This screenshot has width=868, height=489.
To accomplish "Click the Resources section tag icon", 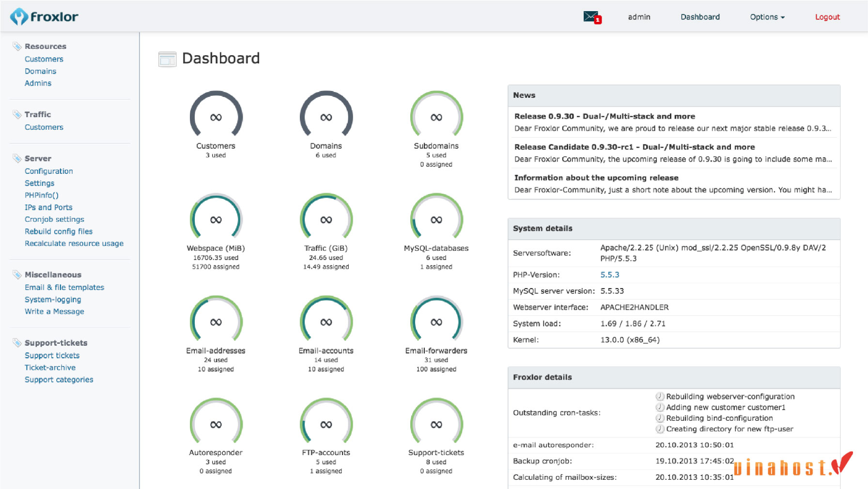I will tap(17, 46).
